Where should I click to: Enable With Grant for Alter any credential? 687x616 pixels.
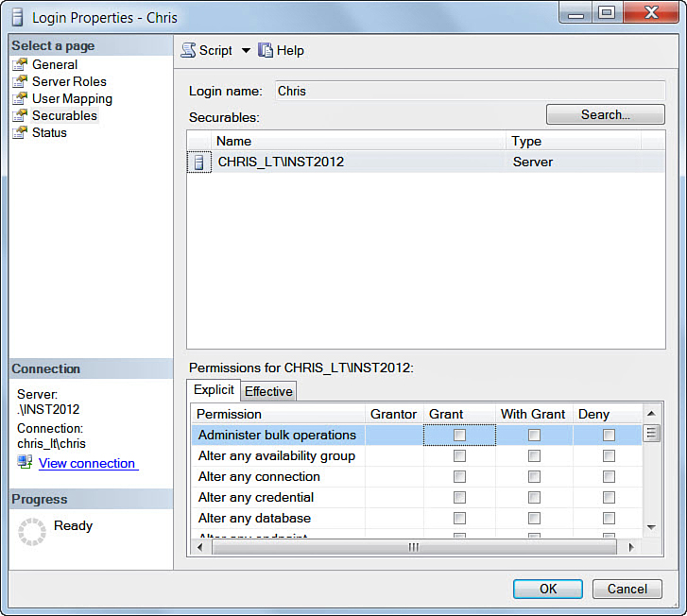tap(534, 498)
